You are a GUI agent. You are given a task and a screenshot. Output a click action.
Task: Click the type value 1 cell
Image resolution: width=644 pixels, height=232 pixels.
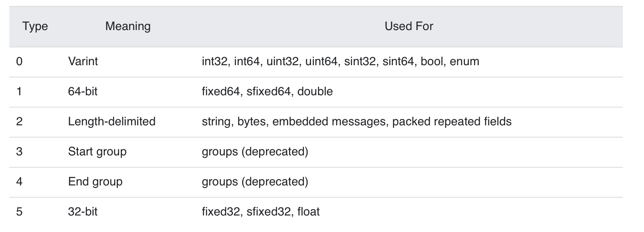click(19, 91)
